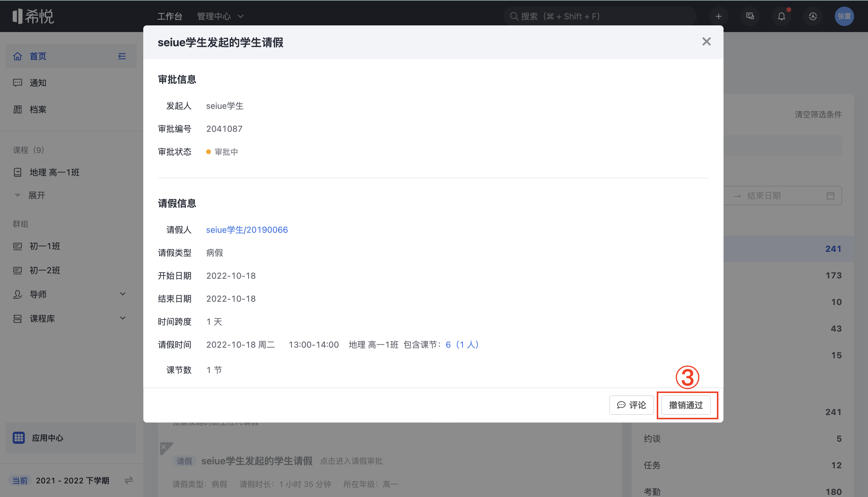Image resolution: width=868 pixels, height=497 pixels.
Task: Click the semester switch arrows icon
Action: tap(129, 481)
